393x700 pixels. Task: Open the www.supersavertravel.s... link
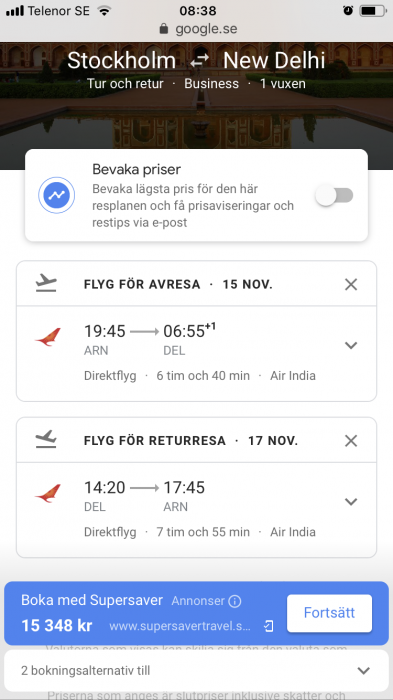click(x=180, y=626)
